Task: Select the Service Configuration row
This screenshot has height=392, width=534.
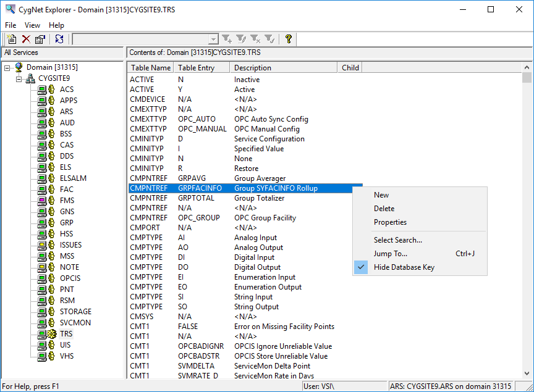Action: pos(245,139)
